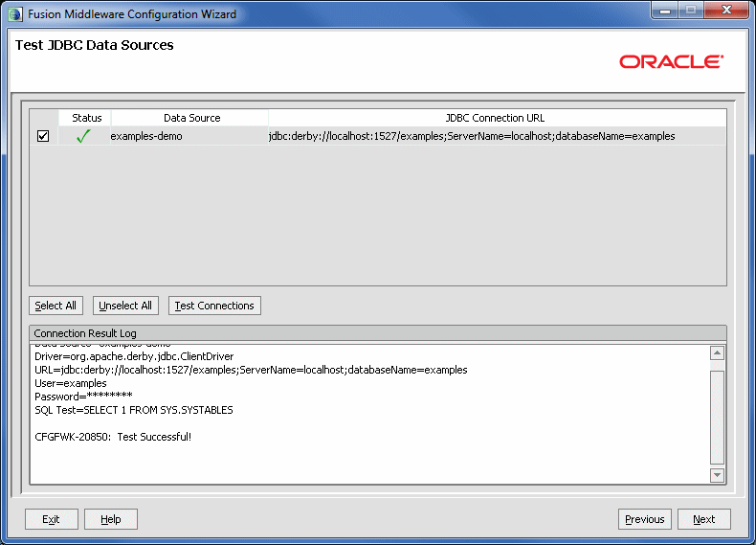This screenshot has width=756, height=545.
Task: Select the examples-demo data source name
Action: pyautogui.click(x=146, y=136)
